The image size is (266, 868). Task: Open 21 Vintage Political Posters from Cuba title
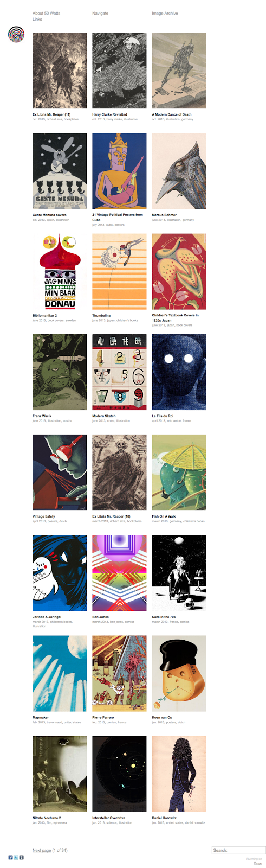point(118,218)
